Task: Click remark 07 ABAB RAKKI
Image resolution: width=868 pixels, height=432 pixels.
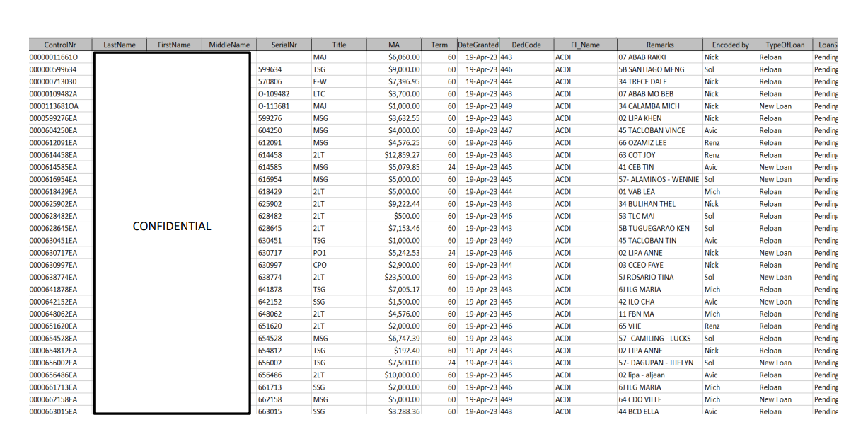Action: [660, 57]
